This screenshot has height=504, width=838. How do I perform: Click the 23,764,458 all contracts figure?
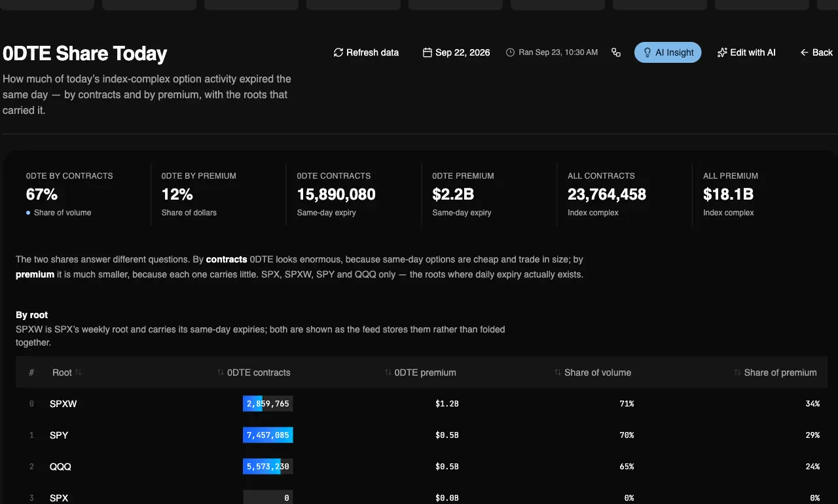[x=607, y=194]
